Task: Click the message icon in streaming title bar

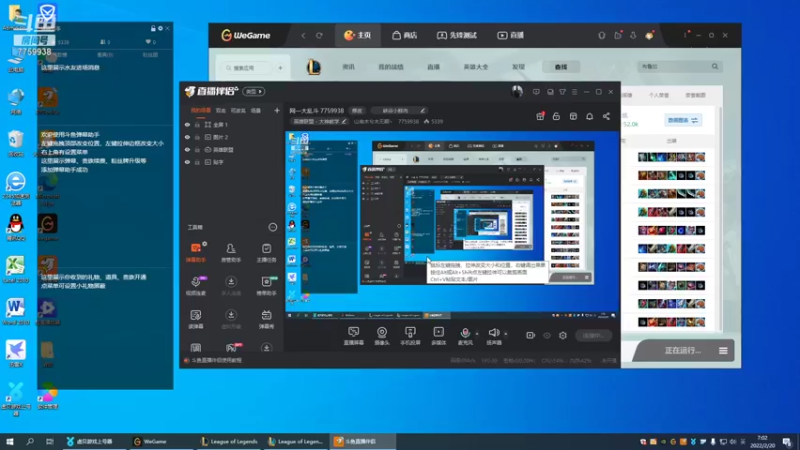Action: pyautogui.click(x=536, y=92)
